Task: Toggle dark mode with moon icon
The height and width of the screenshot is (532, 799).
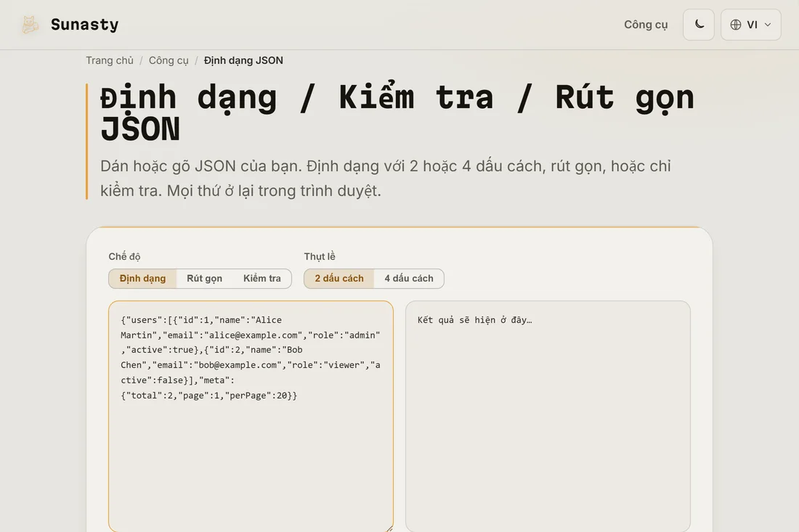Action: (x=699, y=25)
